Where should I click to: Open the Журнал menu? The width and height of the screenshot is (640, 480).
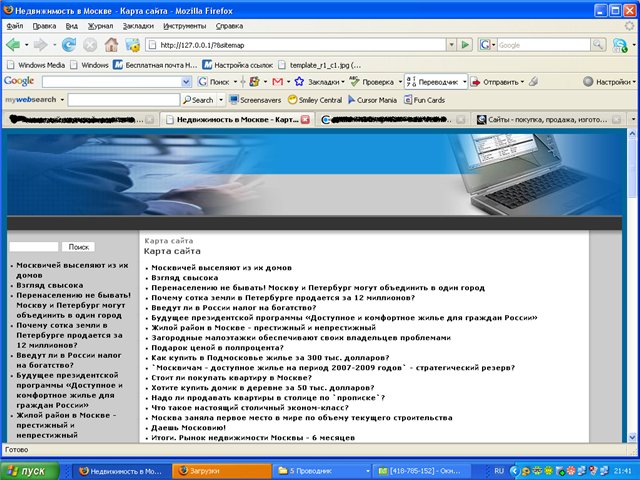point(100,26)
